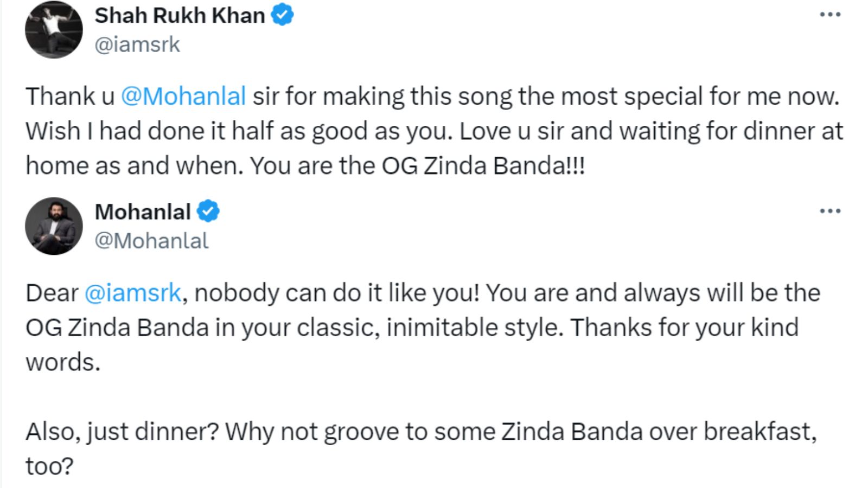Click 'Thanks for your kind words.' sentence

pos(684,328)
